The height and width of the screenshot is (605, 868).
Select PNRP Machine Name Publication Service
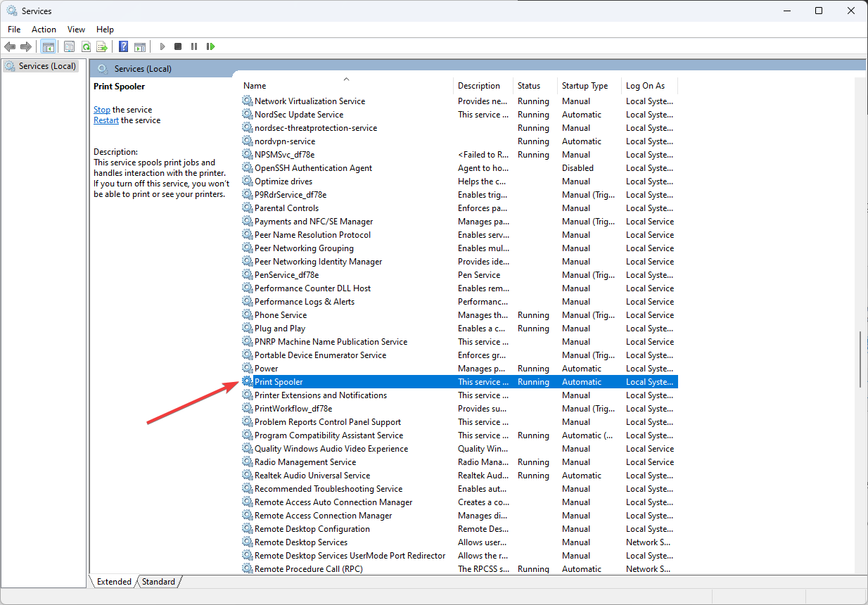[459, 342]
